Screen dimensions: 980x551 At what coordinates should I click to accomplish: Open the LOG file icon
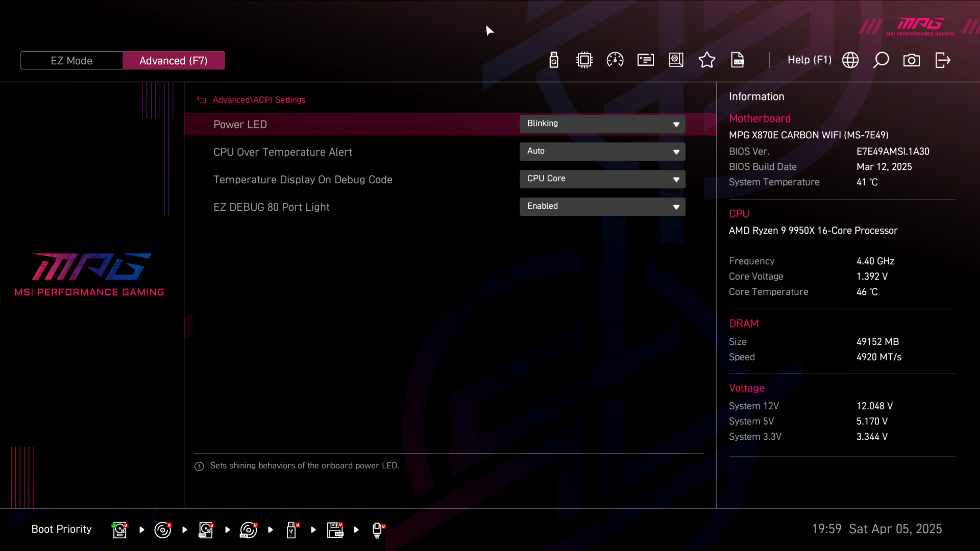coord(738,60)
